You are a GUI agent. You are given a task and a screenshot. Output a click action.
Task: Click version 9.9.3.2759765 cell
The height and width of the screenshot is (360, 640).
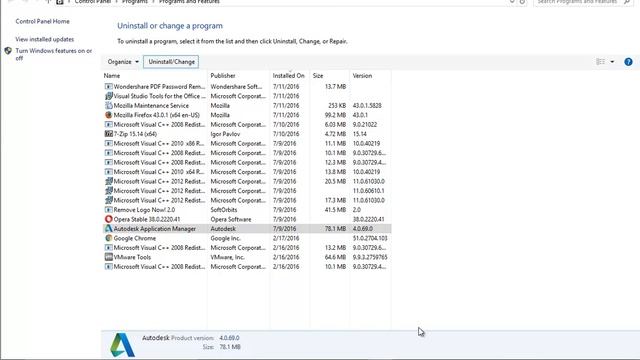coord(370,257)
